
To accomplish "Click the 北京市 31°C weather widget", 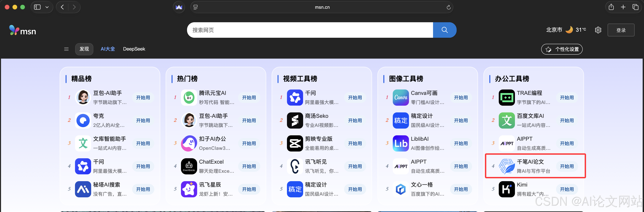I will point(566,30).
